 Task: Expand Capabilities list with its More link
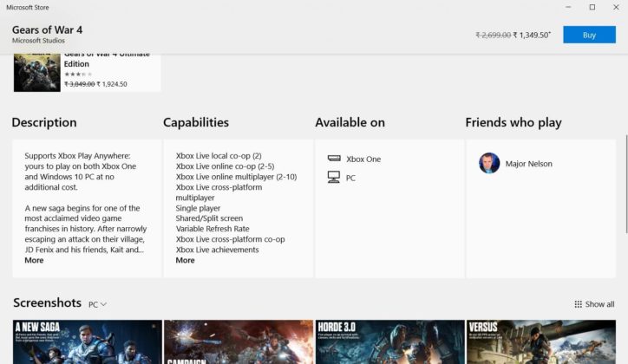coord(185,260)
